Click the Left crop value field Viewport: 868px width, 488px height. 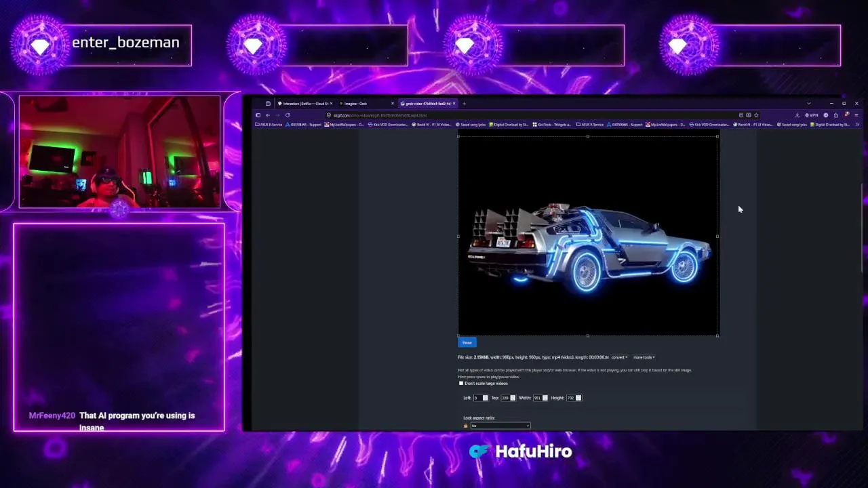click(x=477, y=398)
